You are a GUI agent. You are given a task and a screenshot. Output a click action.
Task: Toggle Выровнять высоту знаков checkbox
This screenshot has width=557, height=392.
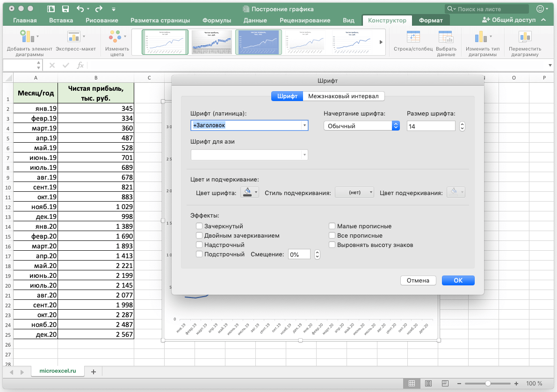point(332,245)
